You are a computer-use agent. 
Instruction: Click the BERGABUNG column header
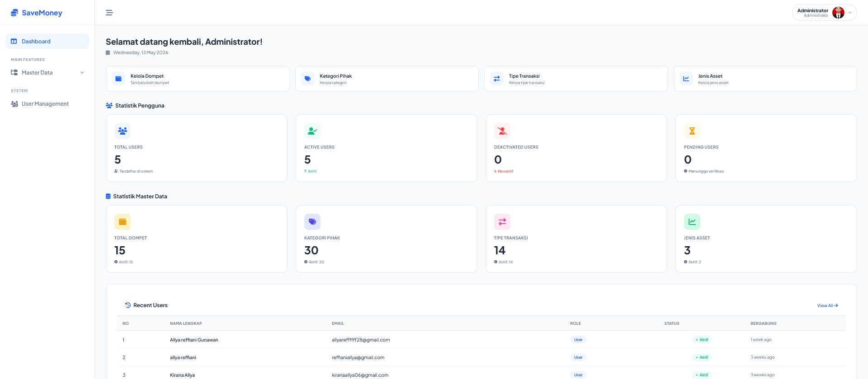click(x=764, y=323)
